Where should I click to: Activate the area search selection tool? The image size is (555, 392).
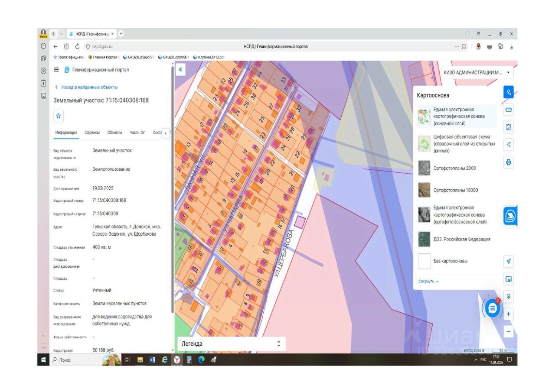[509, 127]
